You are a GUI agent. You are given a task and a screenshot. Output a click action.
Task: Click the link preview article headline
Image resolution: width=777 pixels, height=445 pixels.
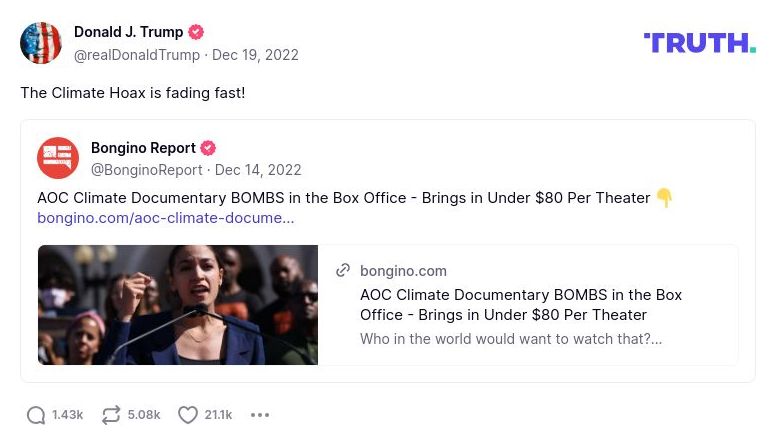[x=520, y=305]
